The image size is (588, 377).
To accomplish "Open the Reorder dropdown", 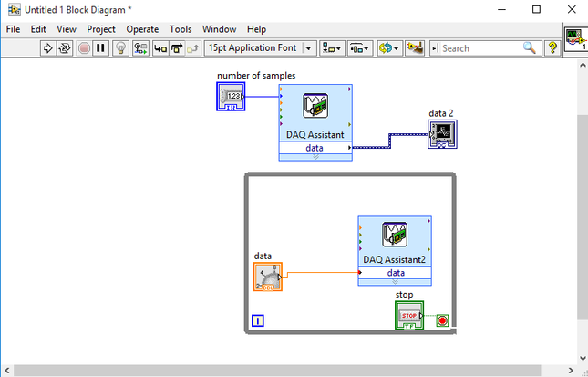I will click(389, 48).
